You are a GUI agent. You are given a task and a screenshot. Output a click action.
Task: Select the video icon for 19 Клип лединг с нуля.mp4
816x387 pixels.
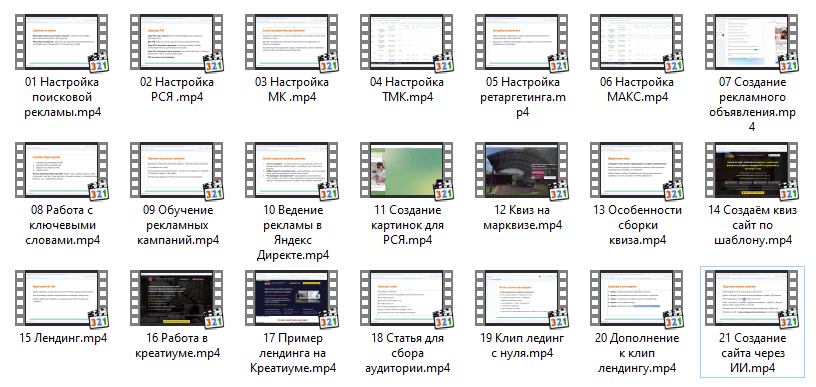coord(523,299)
